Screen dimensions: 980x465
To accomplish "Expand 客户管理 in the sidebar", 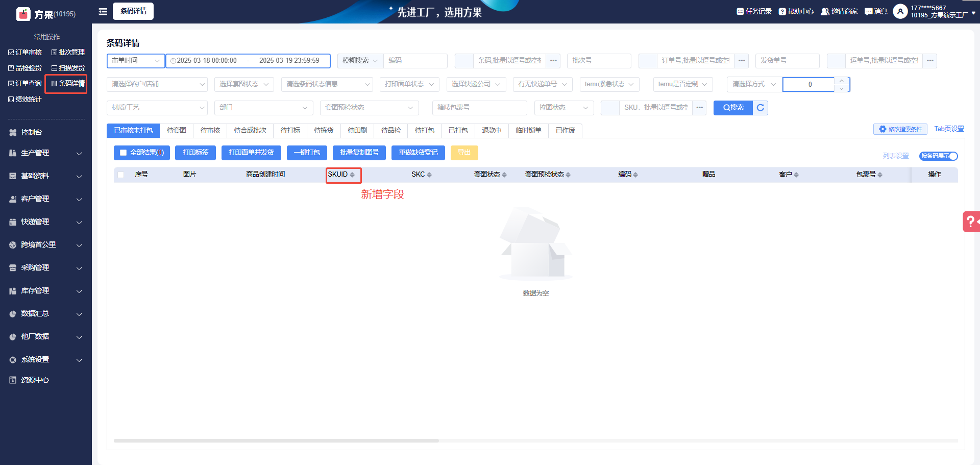I will click(46, 199).
